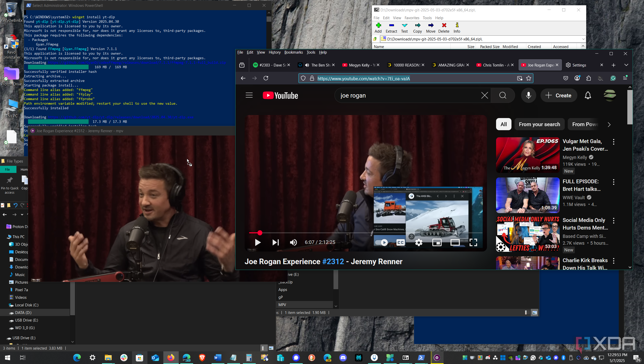Skip to next video in YouTube
Screen dimensions: 644x364
pos(275,242)
